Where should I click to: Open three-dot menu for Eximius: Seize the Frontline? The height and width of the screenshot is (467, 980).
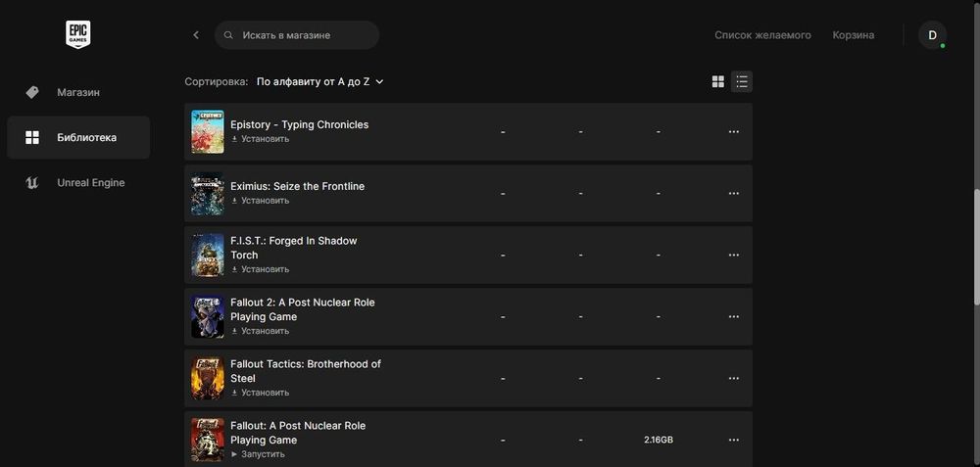point(733,194)
